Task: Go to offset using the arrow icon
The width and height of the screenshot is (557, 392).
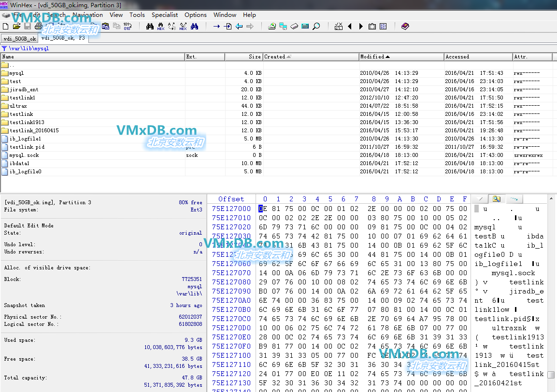Action: [x=216, y=26]
